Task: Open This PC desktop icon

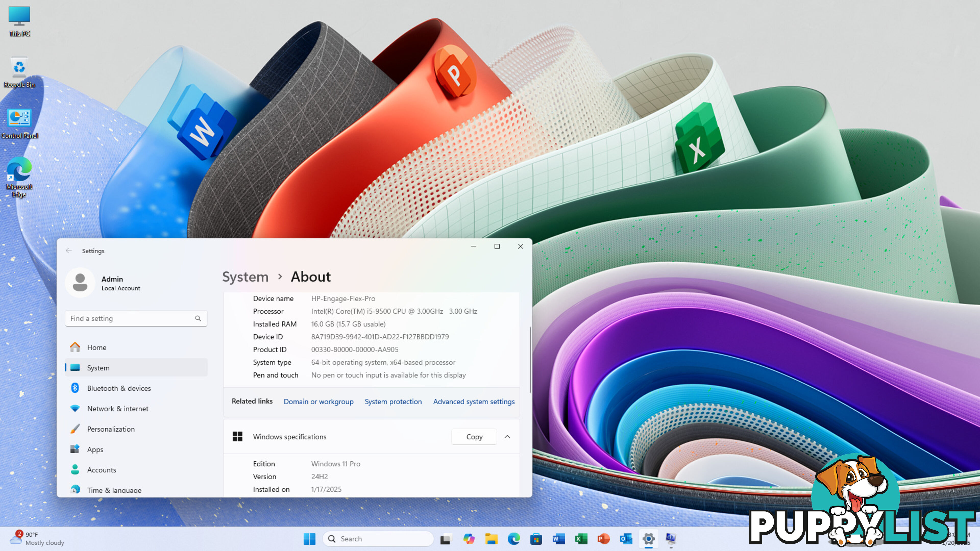Action: pos(19,21)
